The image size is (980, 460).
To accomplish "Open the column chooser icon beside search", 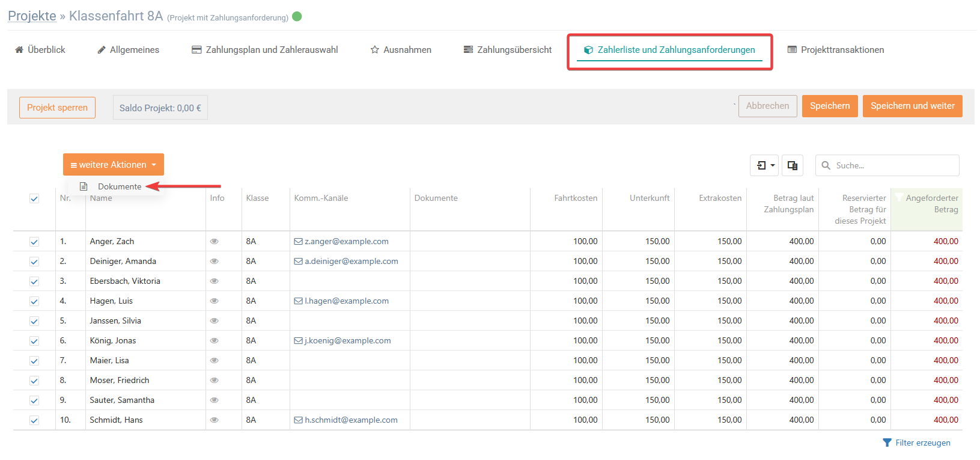I will [x=793, y=165].
